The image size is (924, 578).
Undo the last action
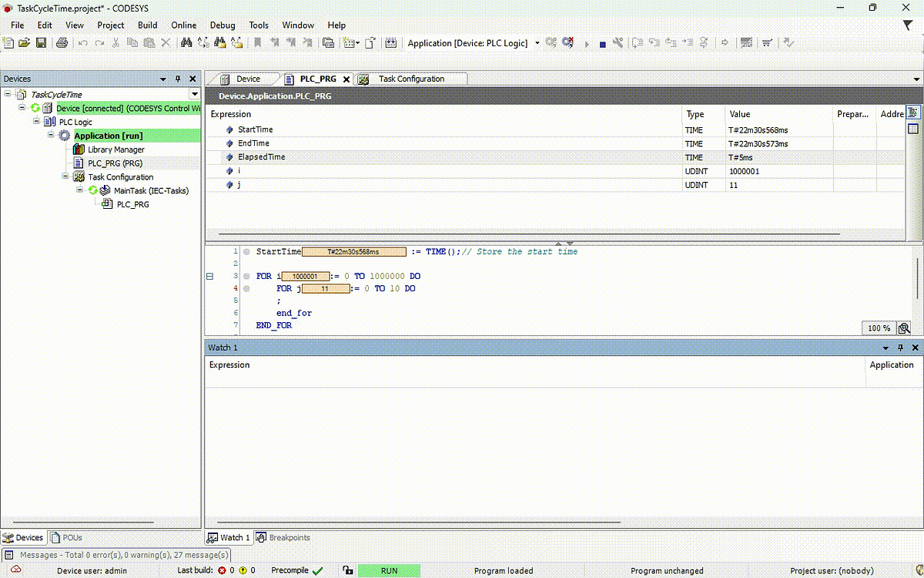(82, 43)
